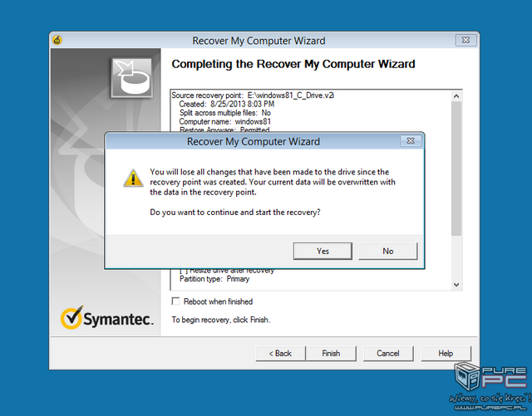Select the Created: 8/25/2013 8:03 PM line
Viewport: 532px width, 416px height.
227,104
